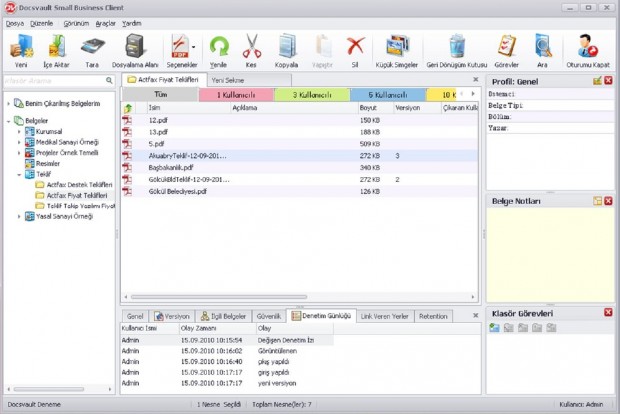Open the Versiyon details tab

pos(172,316)
